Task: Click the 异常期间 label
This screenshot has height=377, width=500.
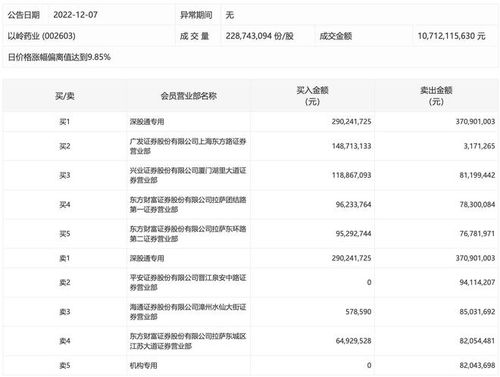Action: pyautogui.click(x=196, y=15)
